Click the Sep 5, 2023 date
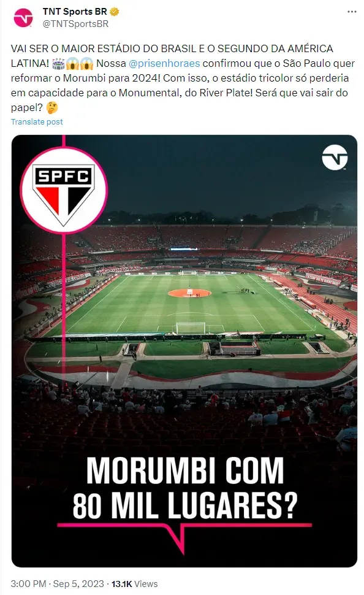The height and width of the screenshot is (595, 364). (x=78, y=583)
